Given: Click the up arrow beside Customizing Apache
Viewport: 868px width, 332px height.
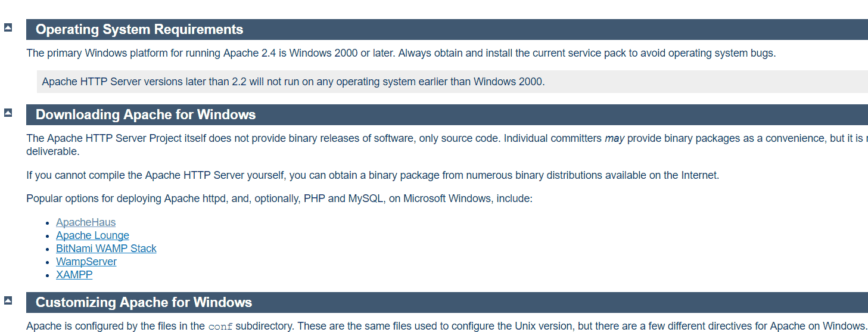Looking at the screenshot, I should pos(8,300).
